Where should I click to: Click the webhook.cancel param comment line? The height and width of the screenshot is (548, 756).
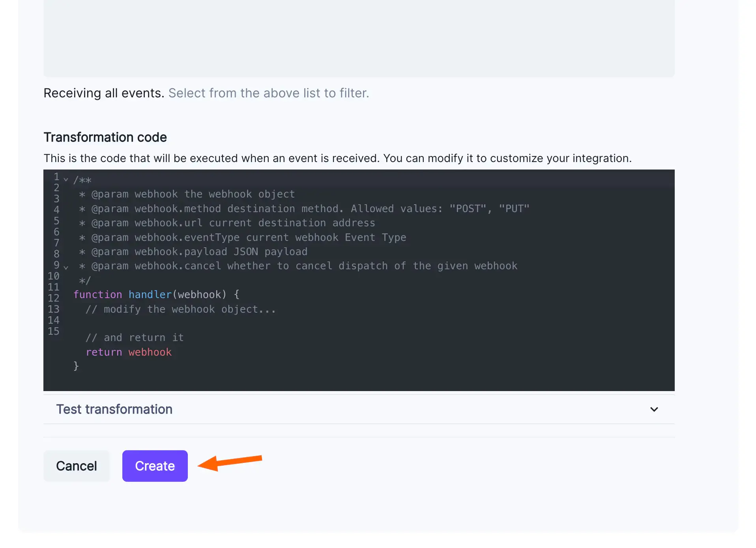(x=298, y=266)
